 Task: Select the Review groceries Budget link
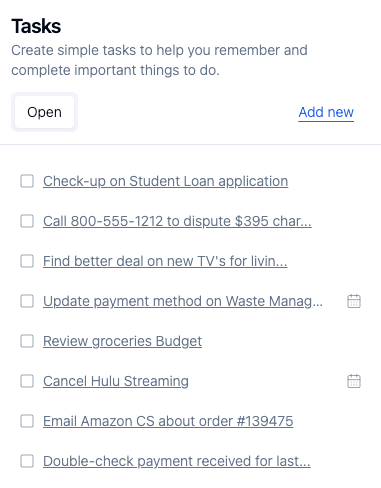(x=122, y=341)
